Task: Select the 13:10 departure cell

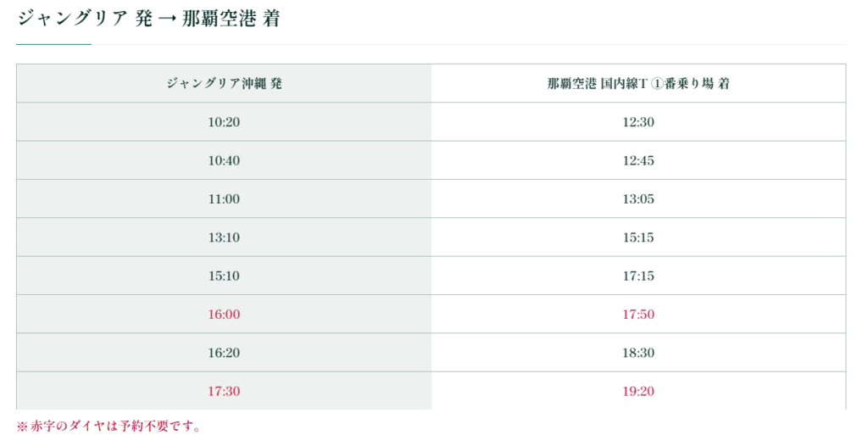Action: [x=224, y=237]
